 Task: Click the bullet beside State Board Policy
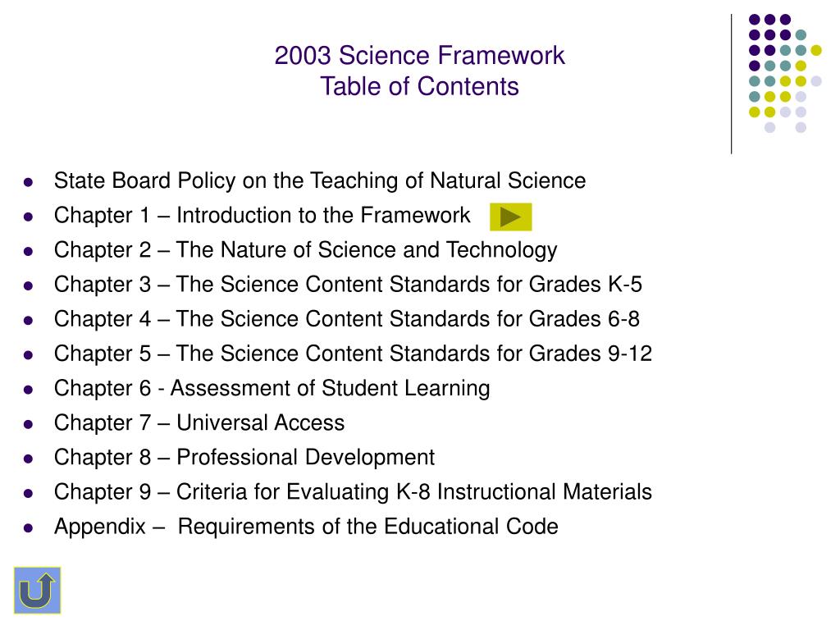coord(29,182)
